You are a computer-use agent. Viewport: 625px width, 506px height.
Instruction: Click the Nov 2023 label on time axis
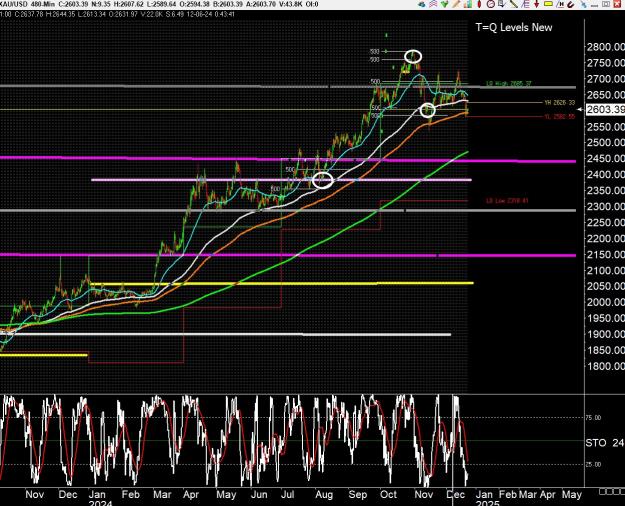point(34,494)
